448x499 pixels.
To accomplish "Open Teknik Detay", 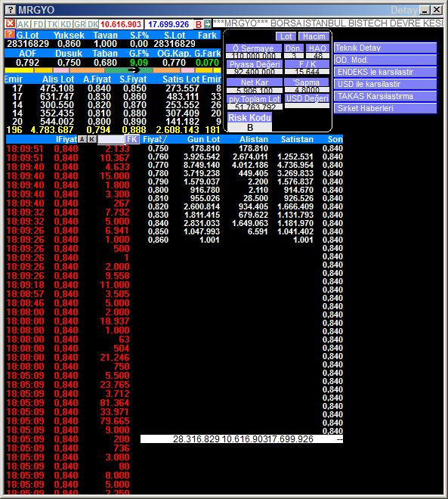I will pos(385,48).
